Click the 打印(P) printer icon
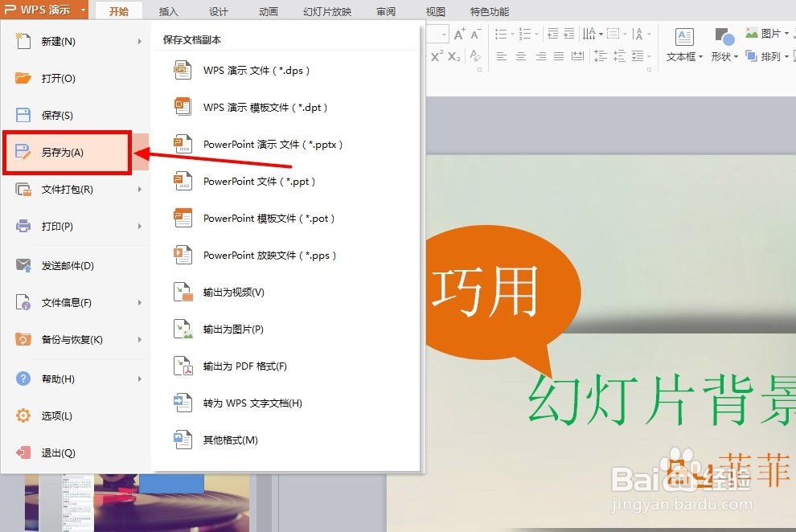796x532 pixels. pos(23,226)
